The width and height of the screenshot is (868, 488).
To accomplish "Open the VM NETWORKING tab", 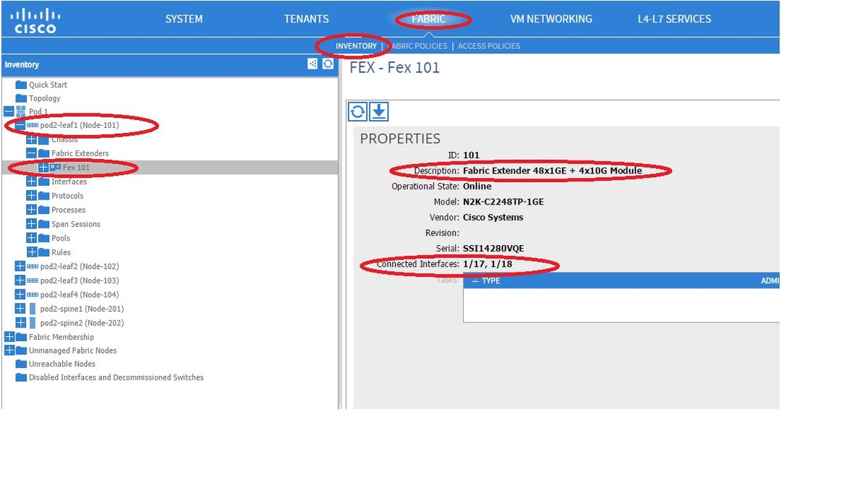I will [x=550, y=19].
